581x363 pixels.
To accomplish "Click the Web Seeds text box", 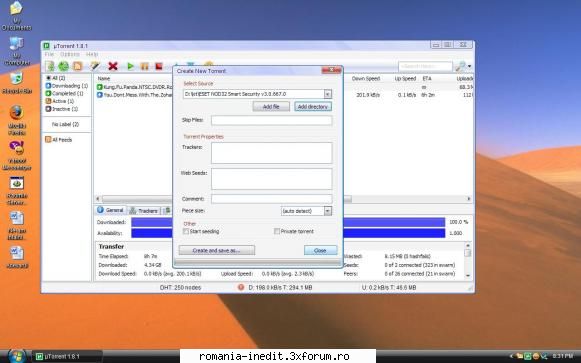I will 272,179.
